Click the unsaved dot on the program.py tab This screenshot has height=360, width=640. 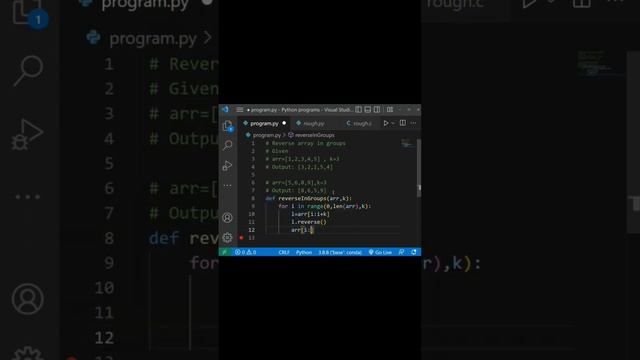(x=284, y=123)
